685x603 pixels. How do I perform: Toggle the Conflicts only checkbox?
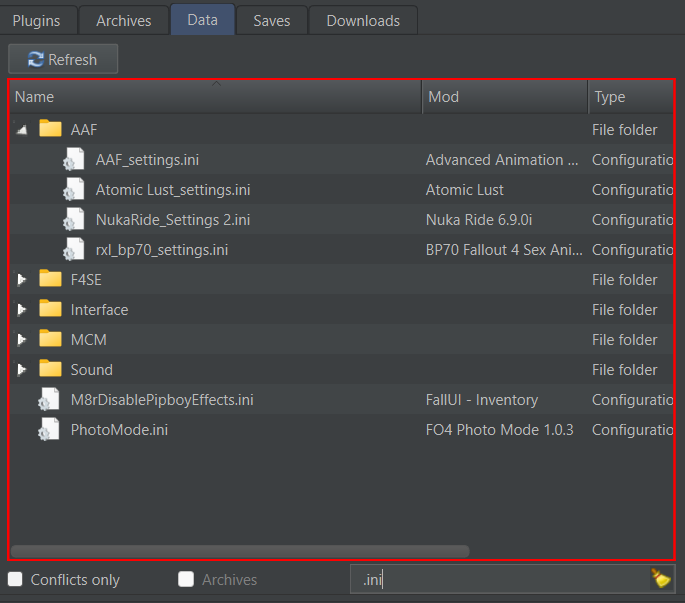click(15, 579)
